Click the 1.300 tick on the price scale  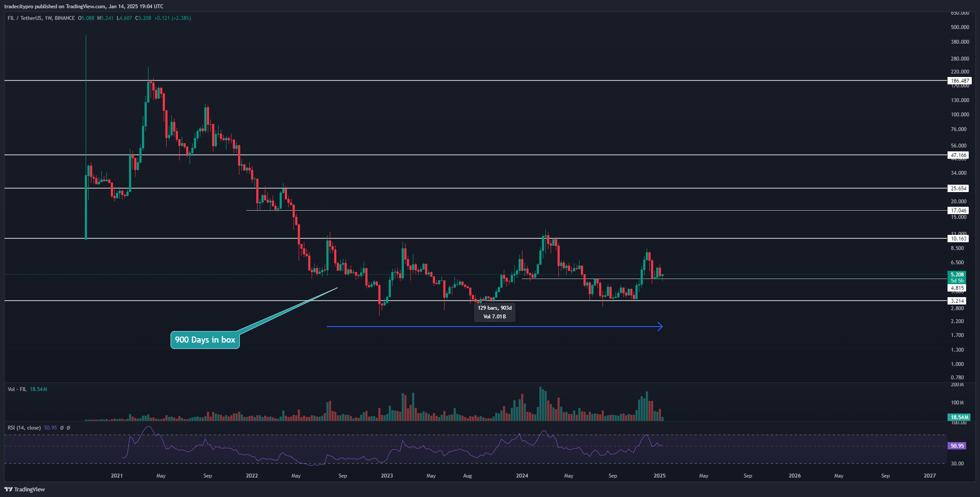tap(957, 350)
